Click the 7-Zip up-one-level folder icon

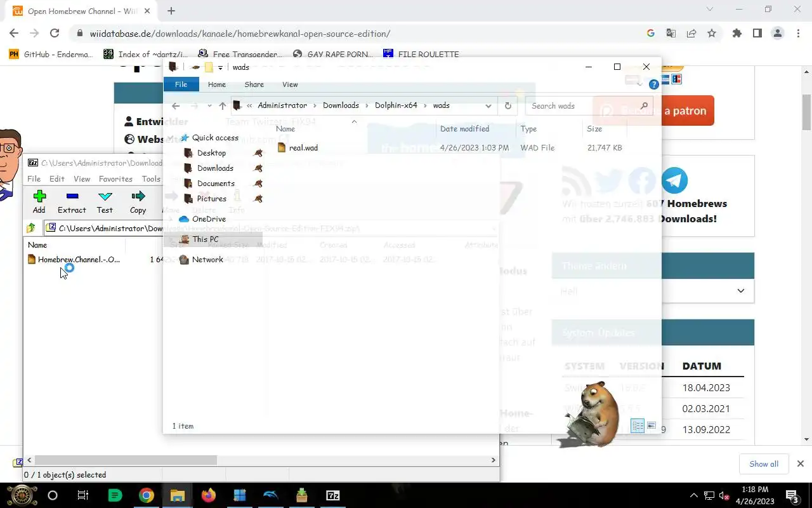31,228
